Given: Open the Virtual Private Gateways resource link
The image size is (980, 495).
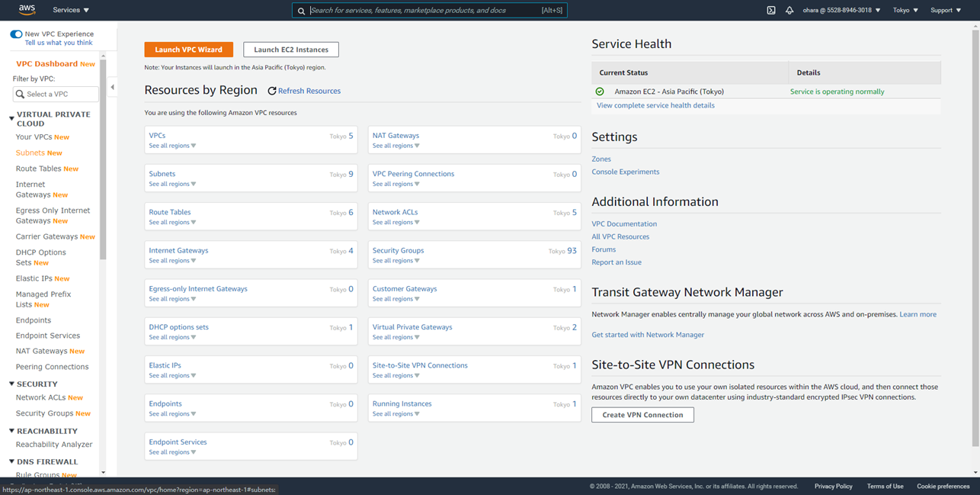Looking at the screenshot, I should [412, 327].
